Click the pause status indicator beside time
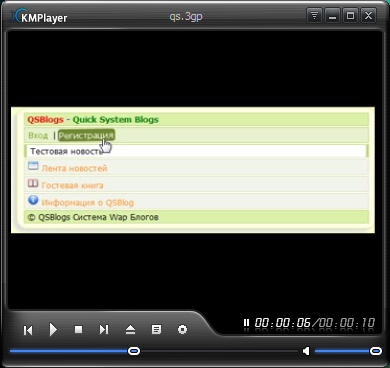390x368 pixels. (x=246, y=322)
